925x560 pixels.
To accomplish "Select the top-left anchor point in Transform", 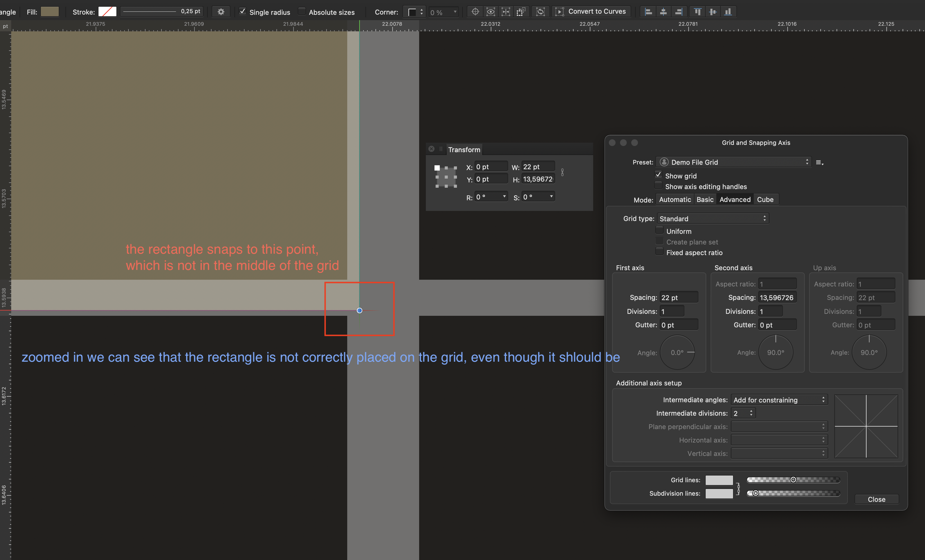I will tap(437, 168).
